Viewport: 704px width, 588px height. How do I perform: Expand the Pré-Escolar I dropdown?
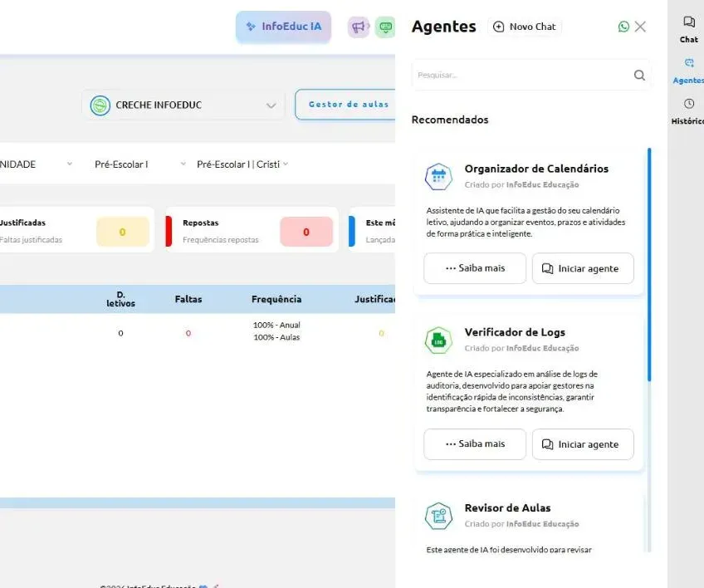[x=140, y=164]
